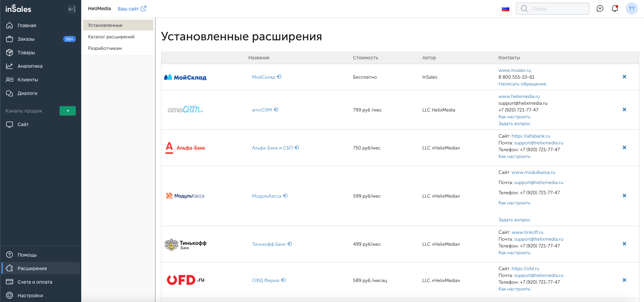
Task: Open the Товары box icon
Action: 9,53
